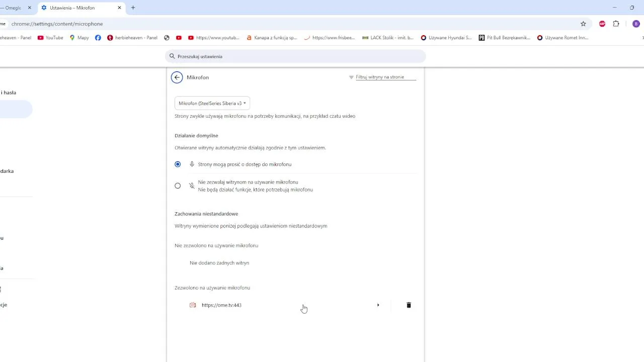Open the YouTube bookmark

coord(50,38)
